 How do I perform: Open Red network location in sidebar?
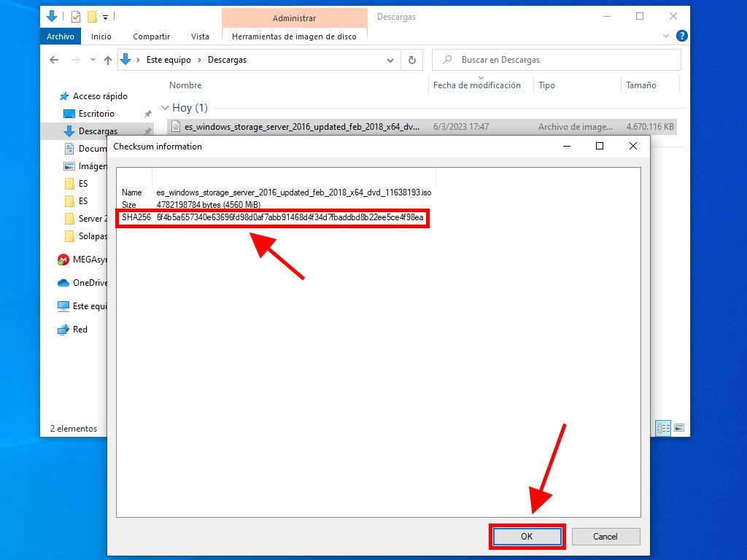tap(80, 330)
